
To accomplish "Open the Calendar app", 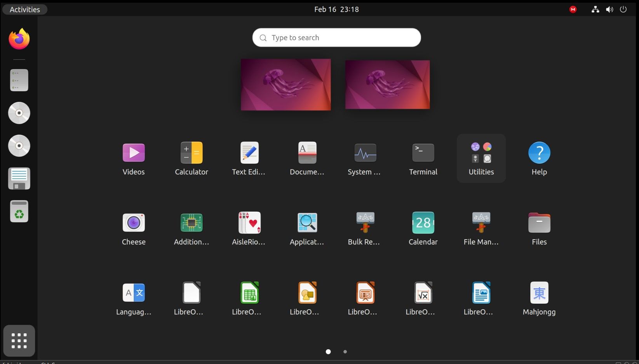I will pos(423,223).
